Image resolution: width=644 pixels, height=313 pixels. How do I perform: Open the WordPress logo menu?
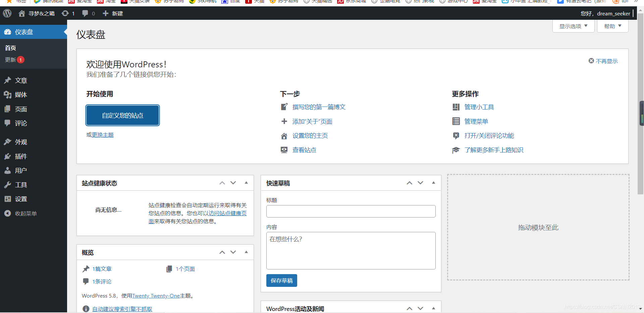pyautogui.click(x=7, y=13)
